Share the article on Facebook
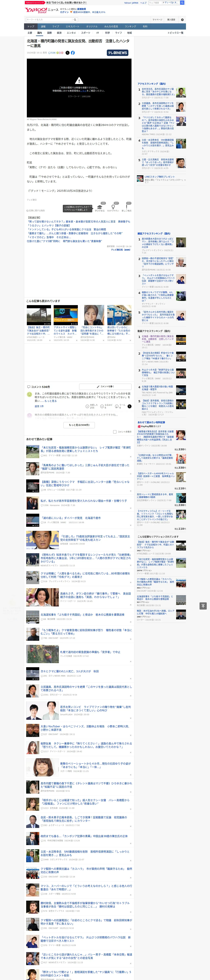 (x=73, y=53)
